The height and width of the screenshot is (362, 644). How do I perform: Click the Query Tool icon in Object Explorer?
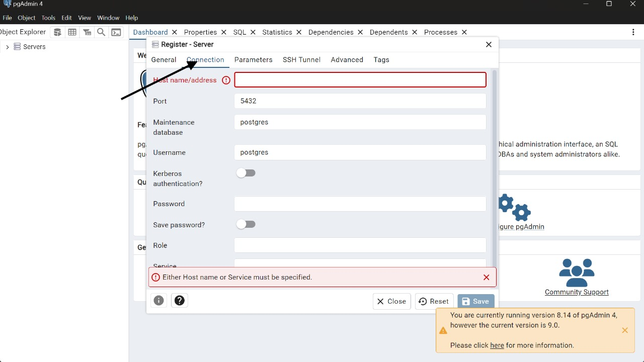[x=58, y=32]
